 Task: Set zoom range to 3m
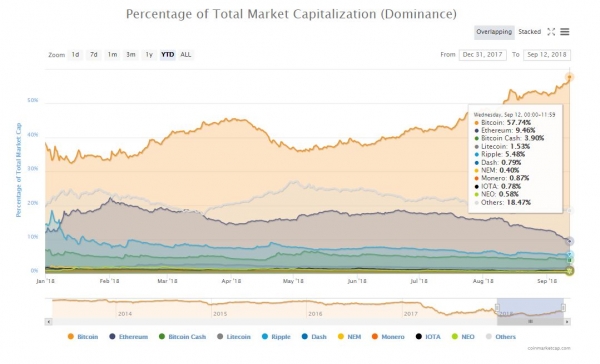point(131,55)
